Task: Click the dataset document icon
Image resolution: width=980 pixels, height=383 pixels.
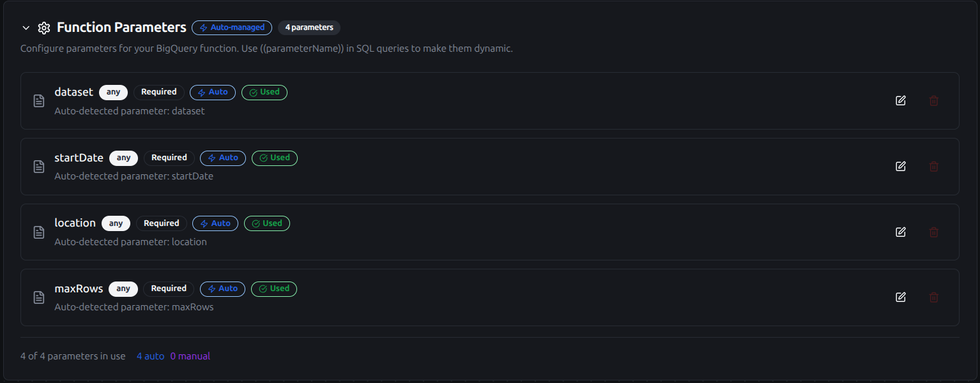Action: pos(39,101)
